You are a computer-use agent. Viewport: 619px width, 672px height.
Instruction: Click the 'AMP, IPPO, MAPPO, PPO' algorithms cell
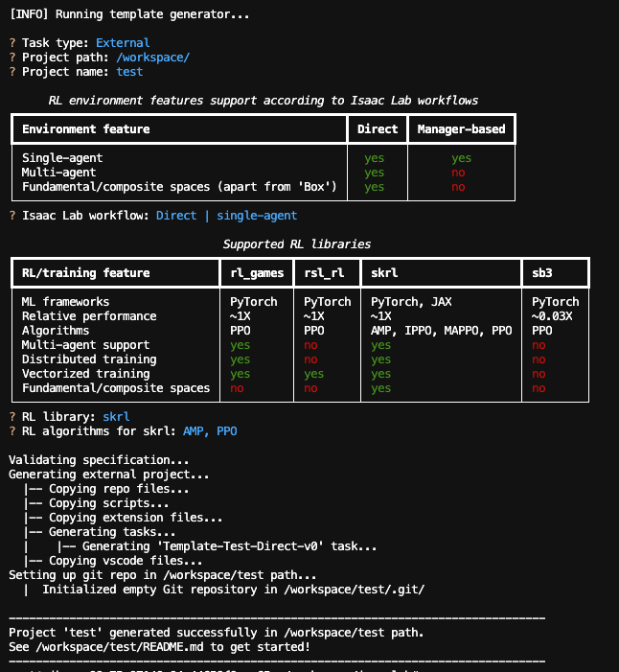[x=443, y=331]
